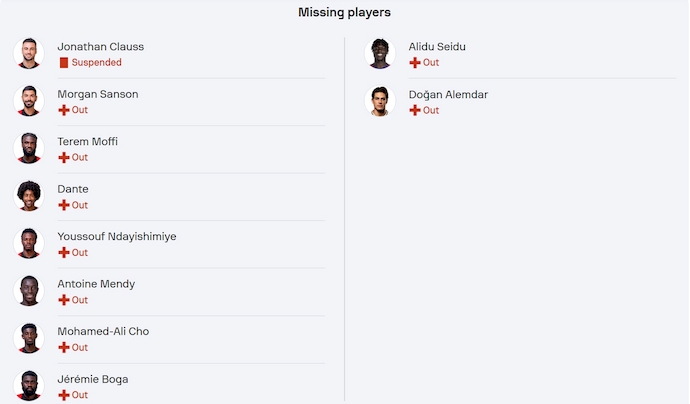Screen dimensions: 690x404
Task: Select Mohamed-Ali Cho's name
Action: click(x=103, y=332)
